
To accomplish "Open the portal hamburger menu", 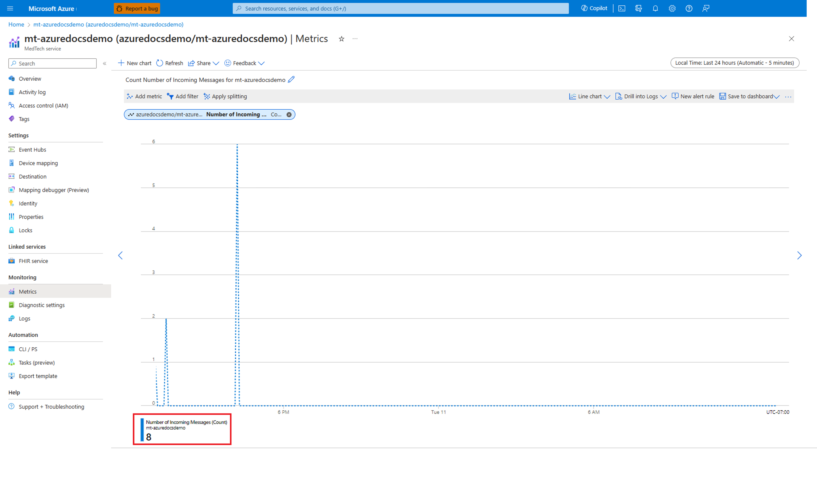I will point(10,8).
